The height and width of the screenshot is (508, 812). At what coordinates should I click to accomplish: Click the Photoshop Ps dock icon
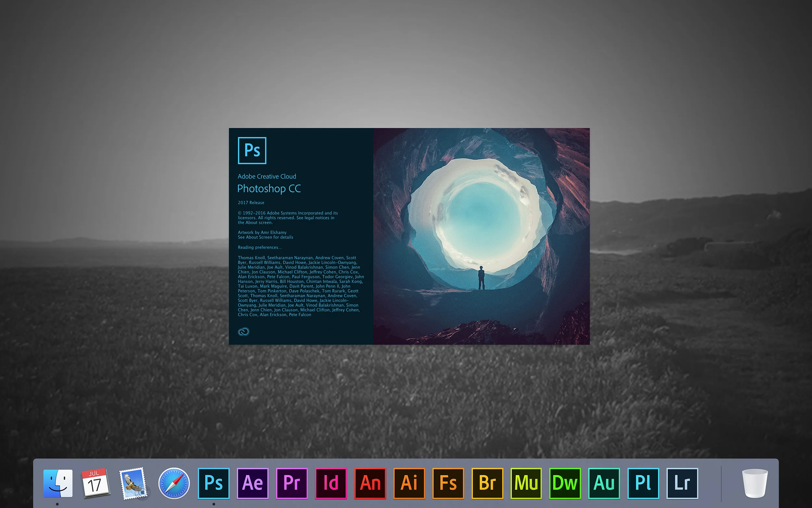point(213,483)
